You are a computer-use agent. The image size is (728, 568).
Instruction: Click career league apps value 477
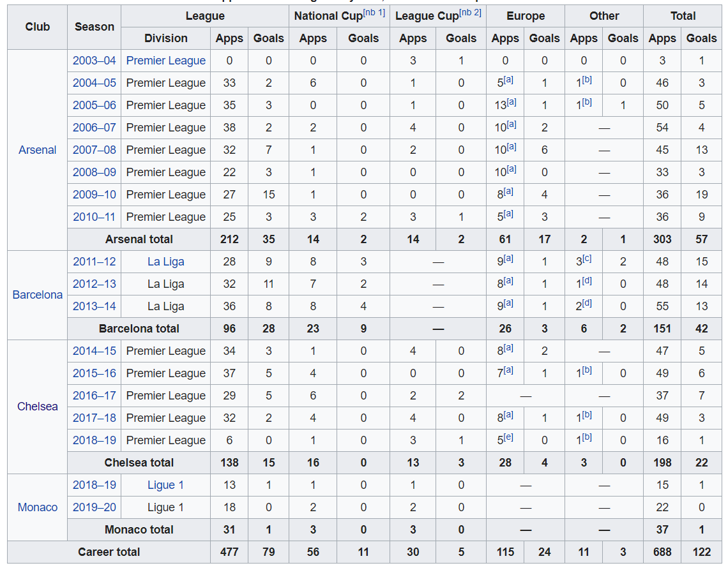click(x=229, y=552)
